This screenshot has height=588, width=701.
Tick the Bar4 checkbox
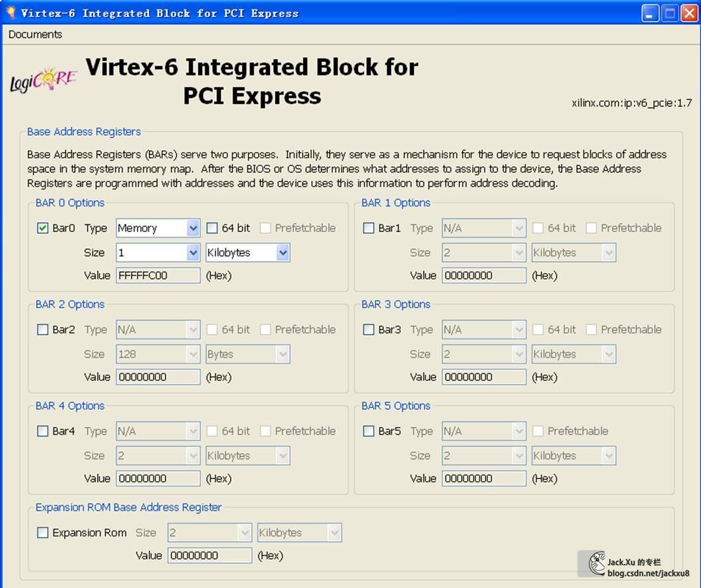tap(42, 431)
